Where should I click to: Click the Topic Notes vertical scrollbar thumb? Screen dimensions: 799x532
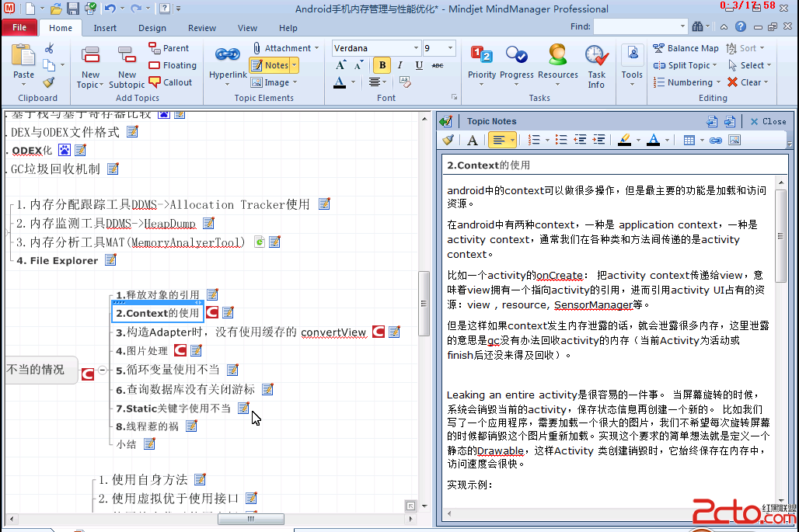pos(780,235)
